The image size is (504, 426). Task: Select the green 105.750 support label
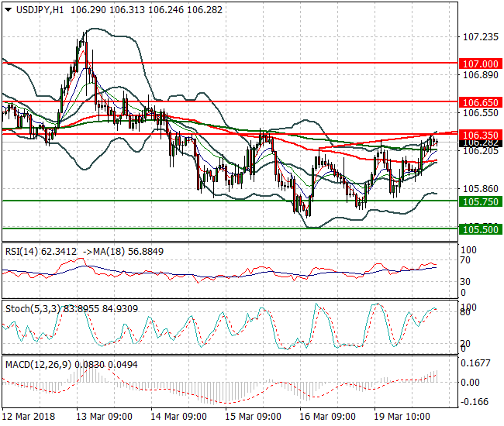click(x=481, y=201)
